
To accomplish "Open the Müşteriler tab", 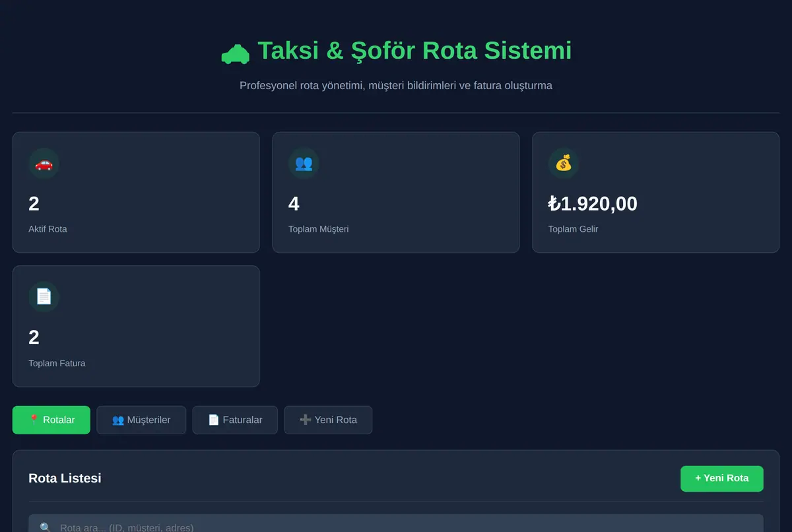I will [x=141, y=420].
